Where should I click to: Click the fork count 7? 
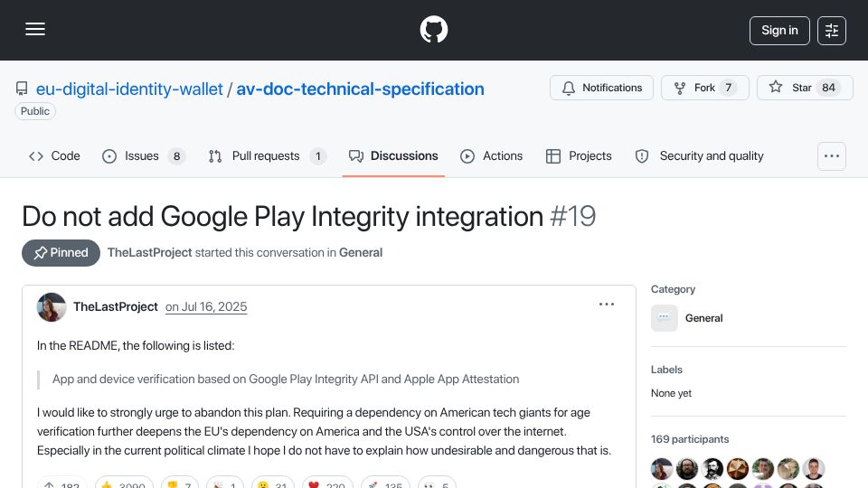tap(728, 88)
